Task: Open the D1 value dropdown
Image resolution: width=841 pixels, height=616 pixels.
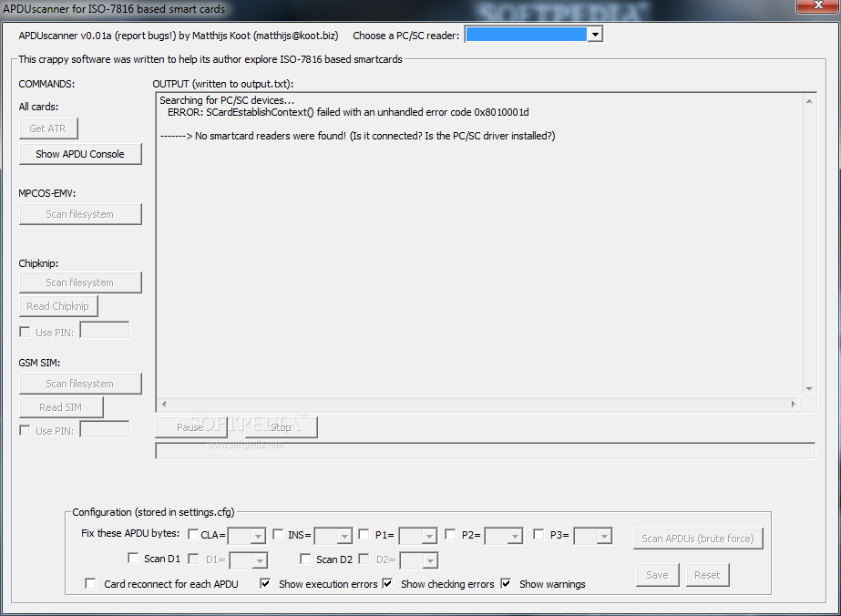Action: click(260, 560)
